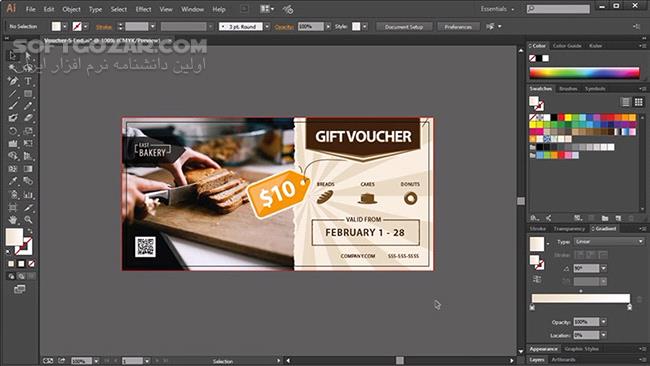
Task: Select the Zoom tool
Action: coord(28,219)
